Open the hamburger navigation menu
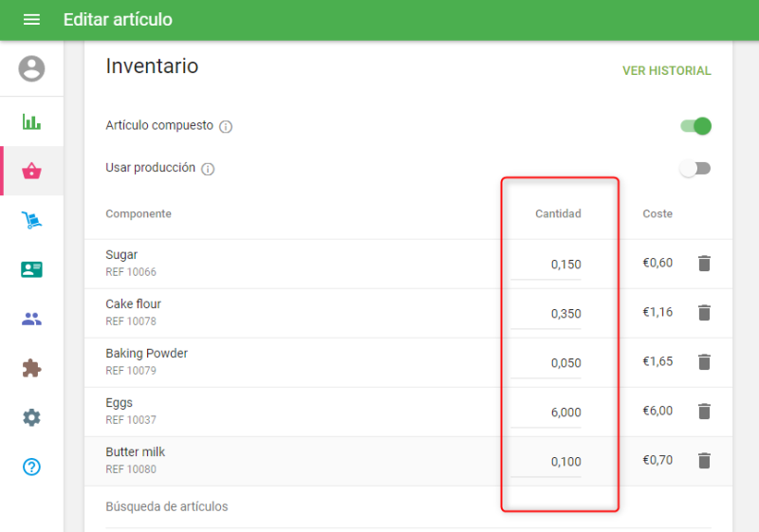 31,20
